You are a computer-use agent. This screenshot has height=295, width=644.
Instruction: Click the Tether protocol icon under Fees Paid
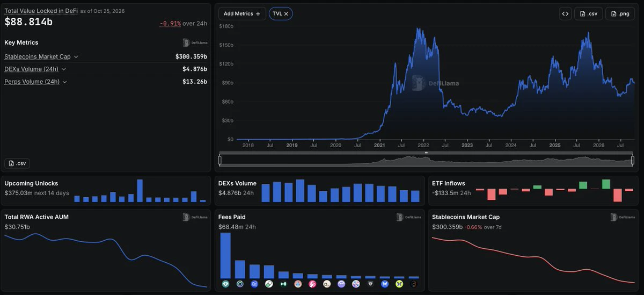(x=225, y=284)
